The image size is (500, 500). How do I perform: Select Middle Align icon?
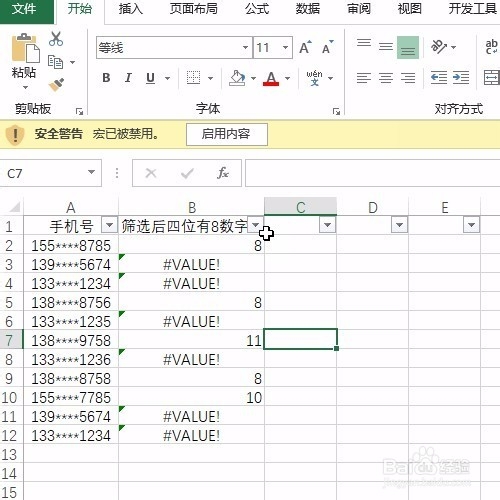[386, 48]
